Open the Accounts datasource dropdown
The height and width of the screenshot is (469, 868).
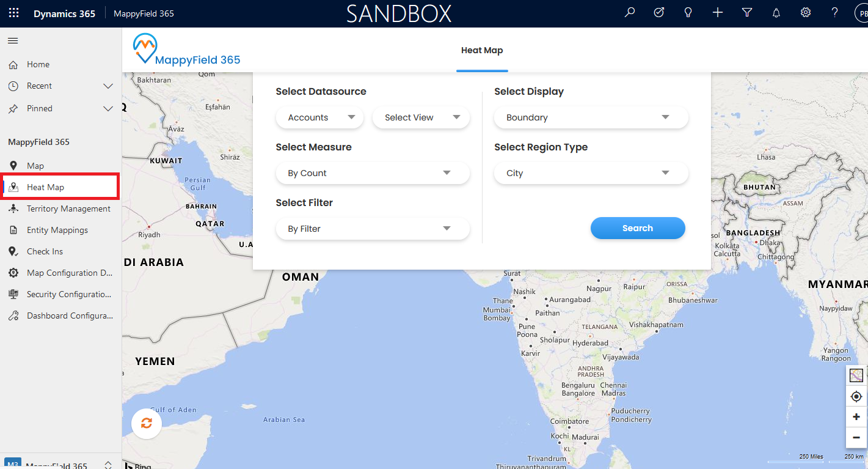[320, 117]
